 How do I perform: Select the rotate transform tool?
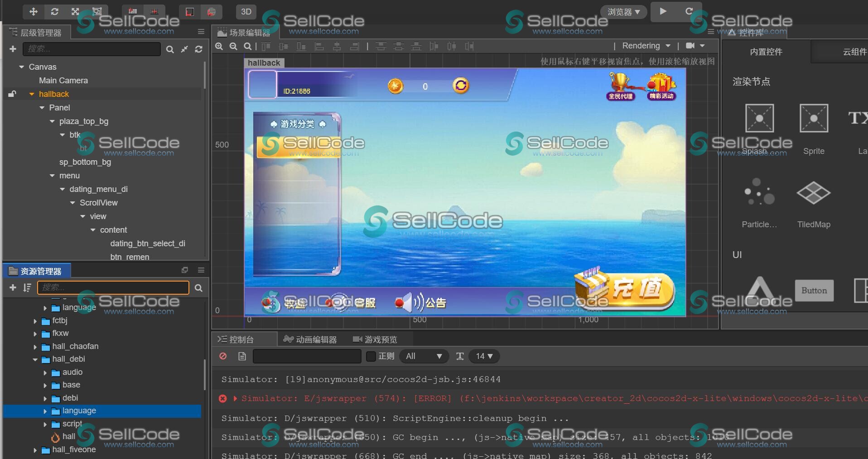click(54, 12)
